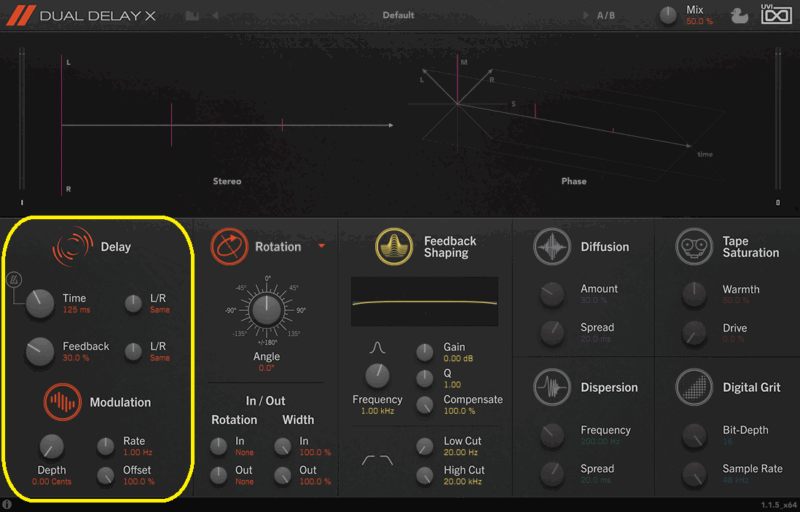Click the 30.0 % feedback value

pyautogui.click(x=76, y=358)
